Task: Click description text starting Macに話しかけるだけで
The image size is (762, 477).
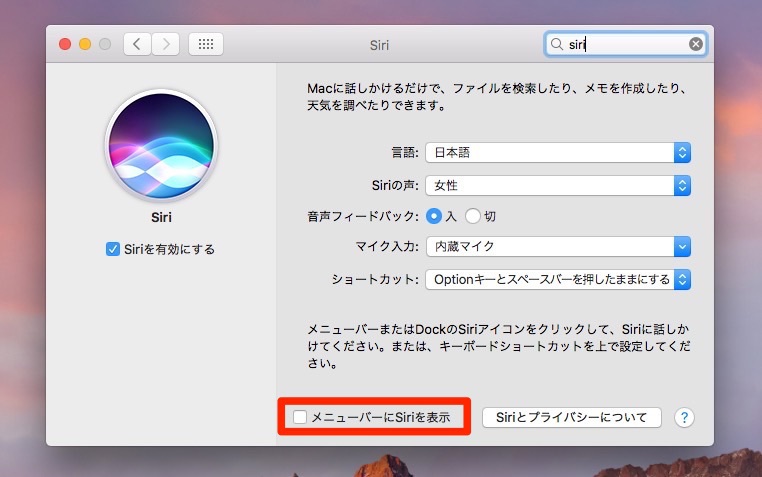Action: coord(497,97)
